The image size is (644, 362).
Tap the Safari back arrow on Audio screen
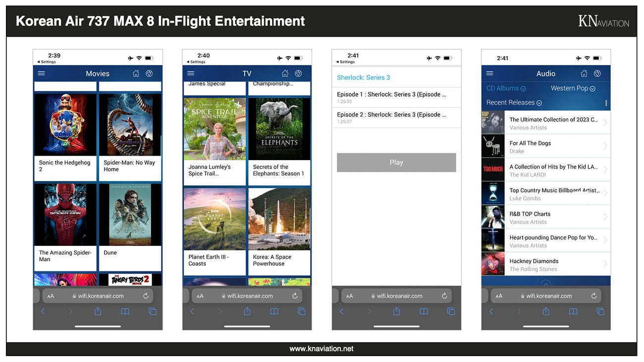(x=491, y=311)
